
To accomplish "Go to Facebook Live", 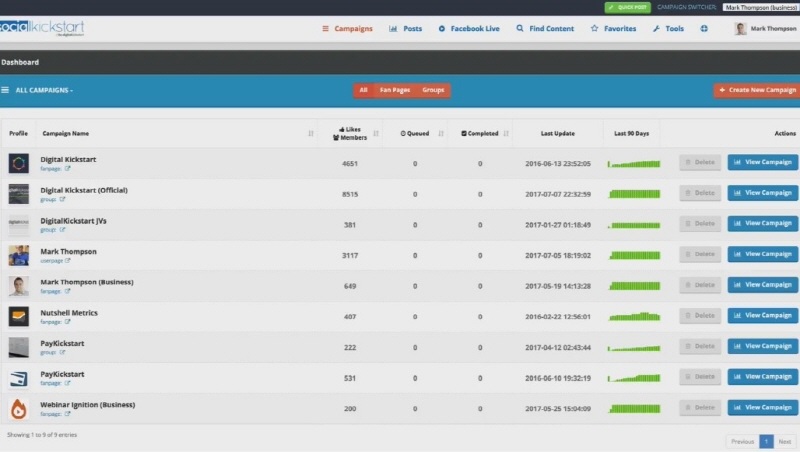I will point(469,29).
